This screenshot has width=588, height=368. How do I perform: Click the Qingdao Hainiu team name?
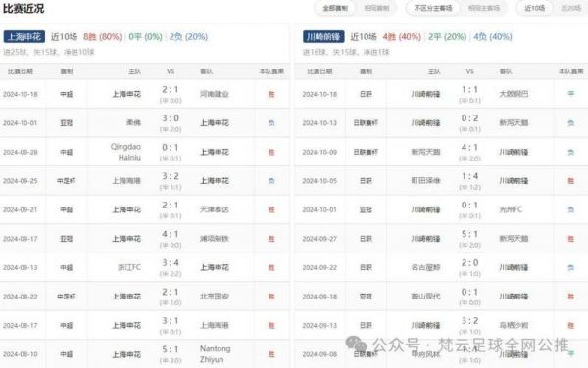125,152
